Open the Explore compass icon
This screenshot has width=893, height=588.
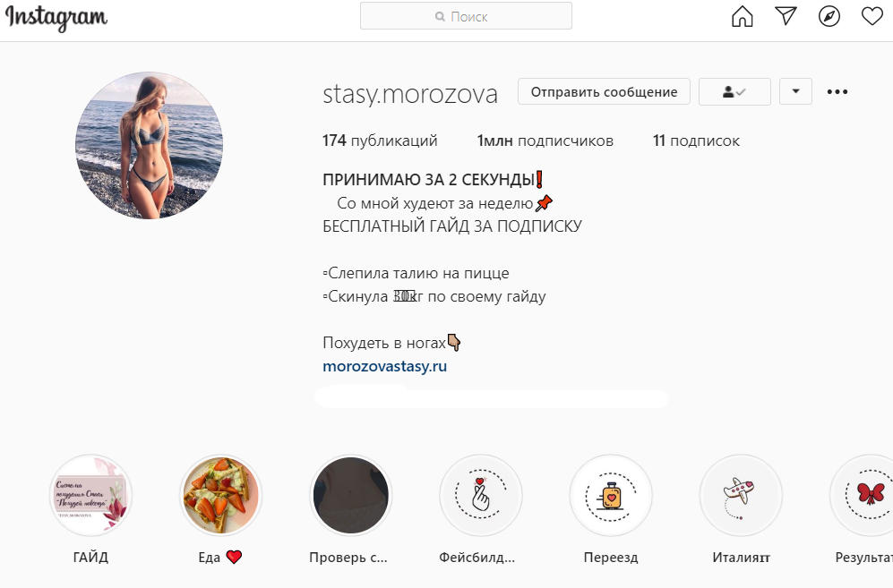tap(829, 16)
